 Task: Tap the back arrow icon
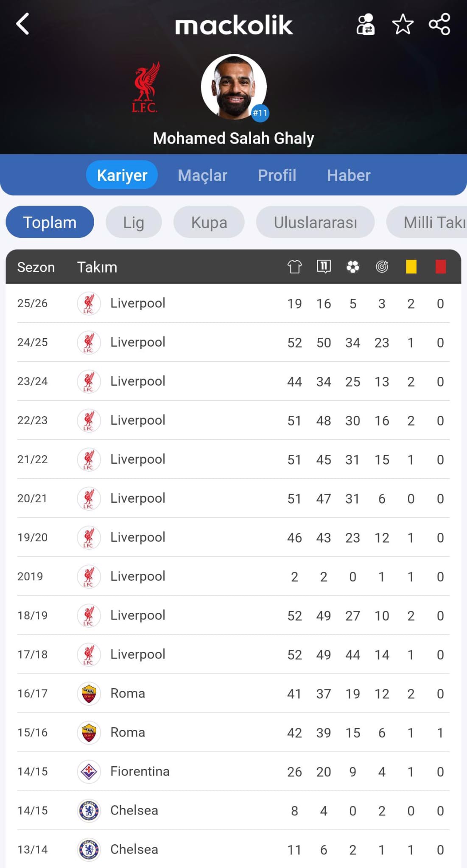tap(23, 24)
